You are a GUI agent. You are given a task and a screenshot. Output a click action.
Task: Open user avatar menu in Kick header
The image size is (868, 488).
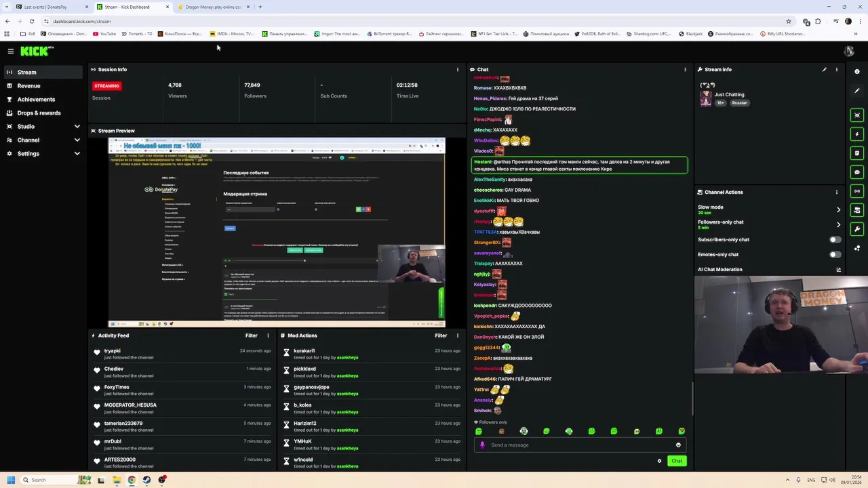click(x=848, y=51)
